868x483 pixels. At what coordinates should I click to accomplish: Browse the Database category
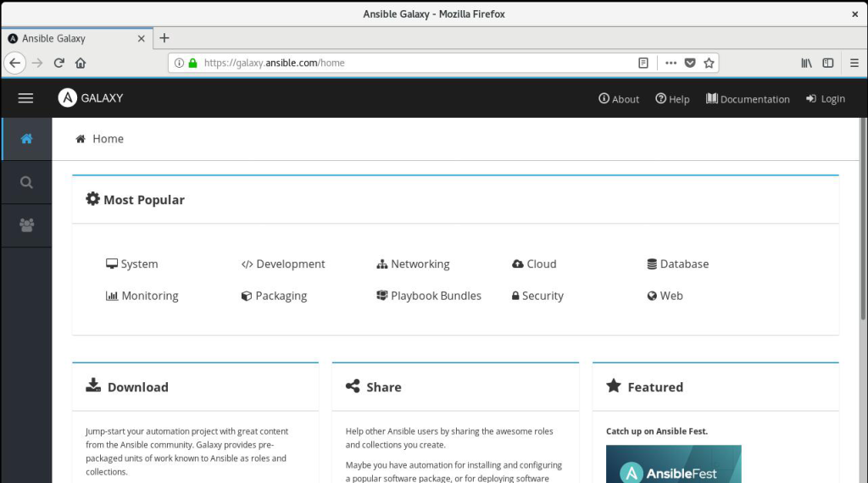pyautogui.click(x=677, y=264)
